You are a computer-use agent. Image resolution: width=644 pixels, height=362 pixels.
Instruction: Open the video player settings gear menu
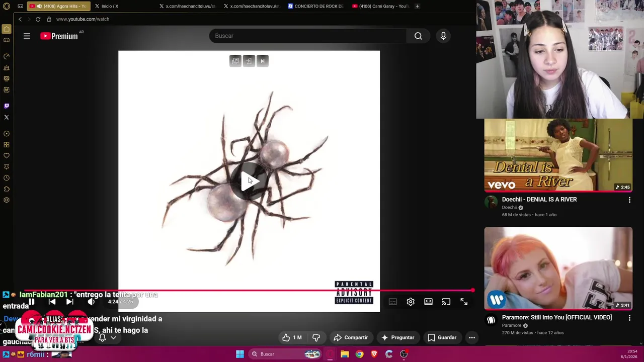pos(411,302)
